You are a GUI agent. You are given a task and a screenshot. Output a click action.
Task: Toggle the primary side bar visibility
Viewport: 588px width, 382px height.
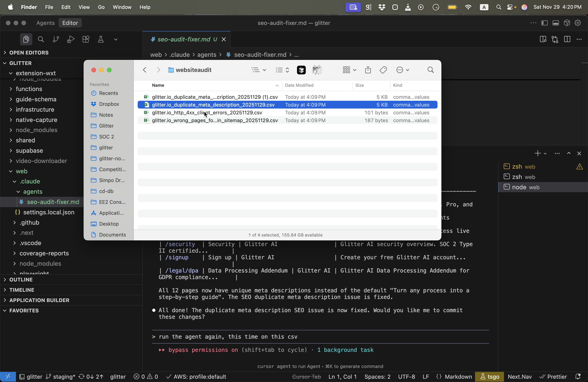click(x=544, y=23)
